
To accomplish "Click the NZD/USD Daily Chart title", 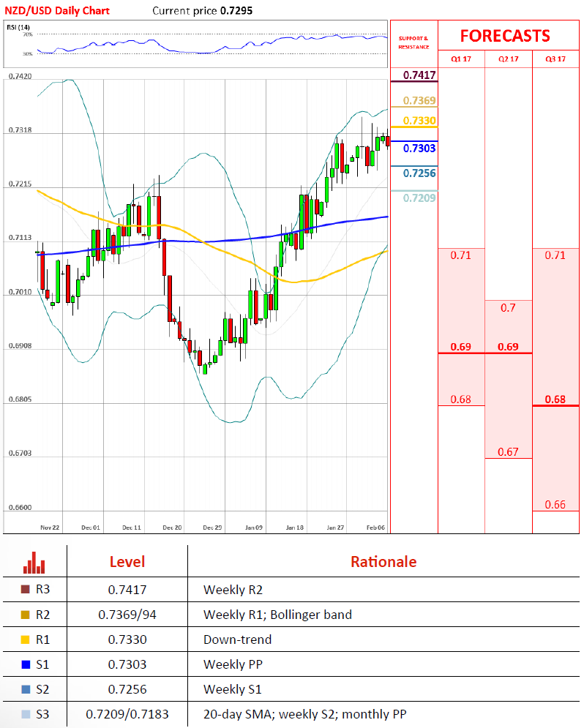I will coord(57,11).
